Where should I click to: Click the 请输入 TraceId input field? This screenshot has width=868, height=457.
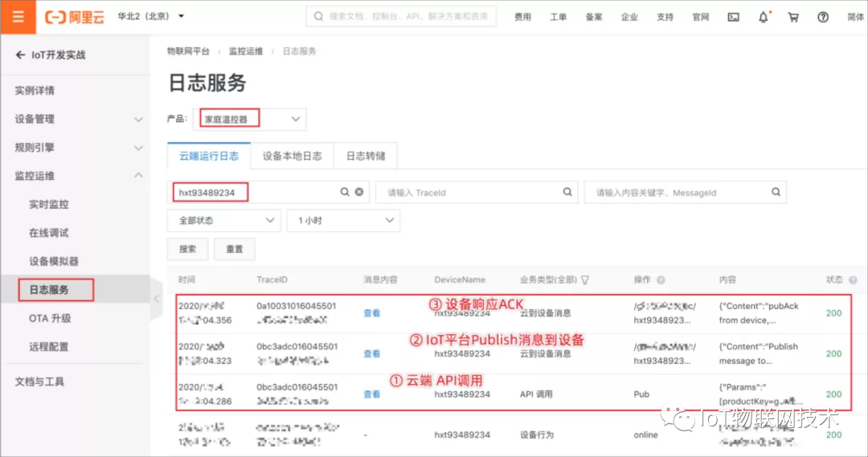click(x=477, y=192)
